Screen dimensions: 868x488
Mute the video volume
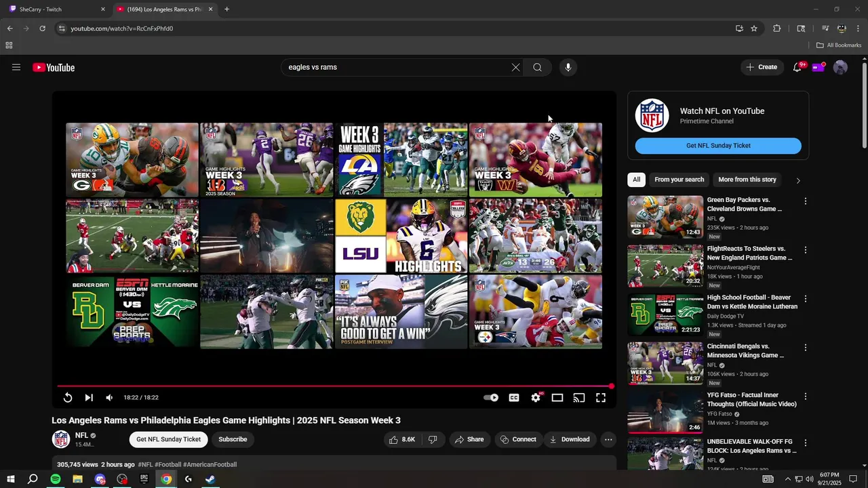pyautogui.click(x=109, y=398)
